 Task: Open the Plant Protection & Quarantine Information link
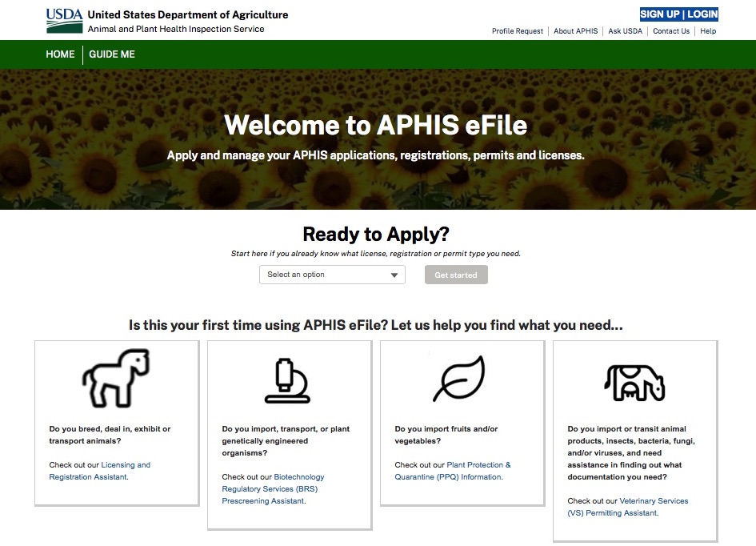coord(453,471)
